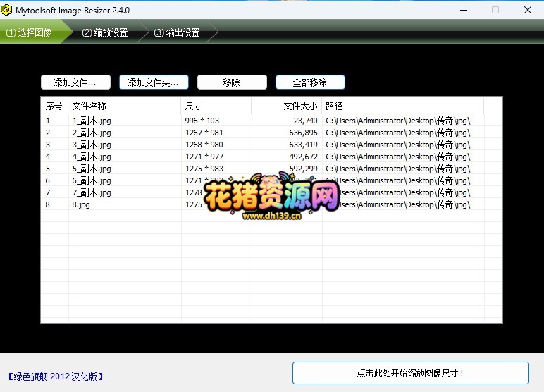Viewport: 544px width, 392px height.
Task: Select the file 5_副本.jpg
Action: click(92, 169)
